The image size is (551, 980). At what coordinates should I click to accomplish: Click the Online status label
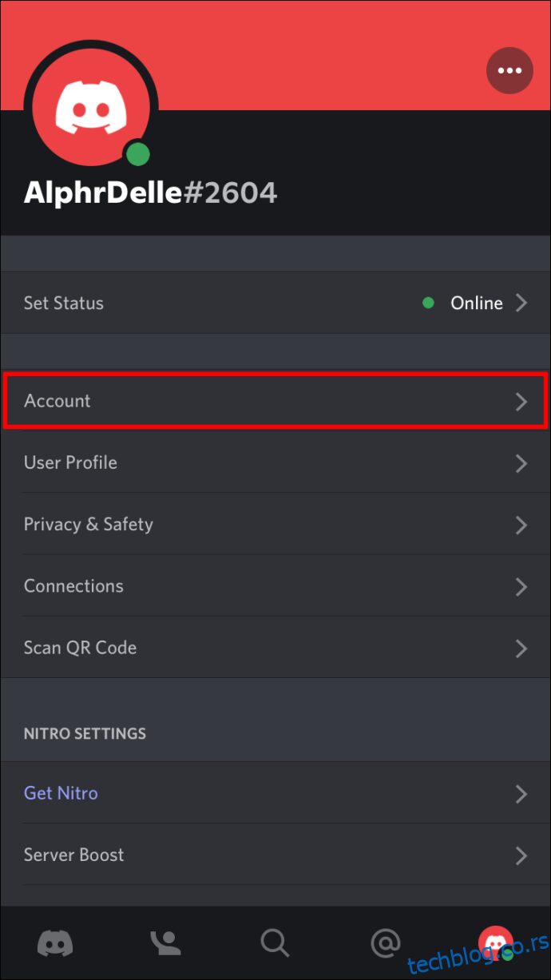[477, 303]
